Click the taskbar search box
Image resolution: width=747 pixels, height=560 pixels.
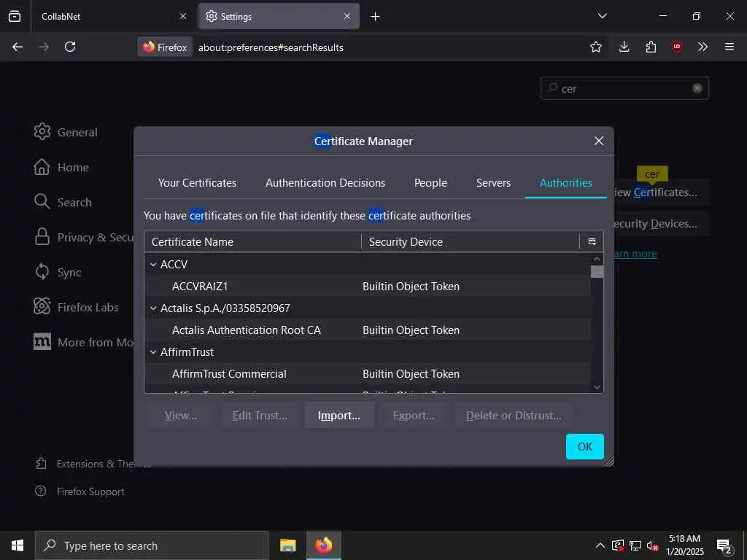tap(152, 545)
